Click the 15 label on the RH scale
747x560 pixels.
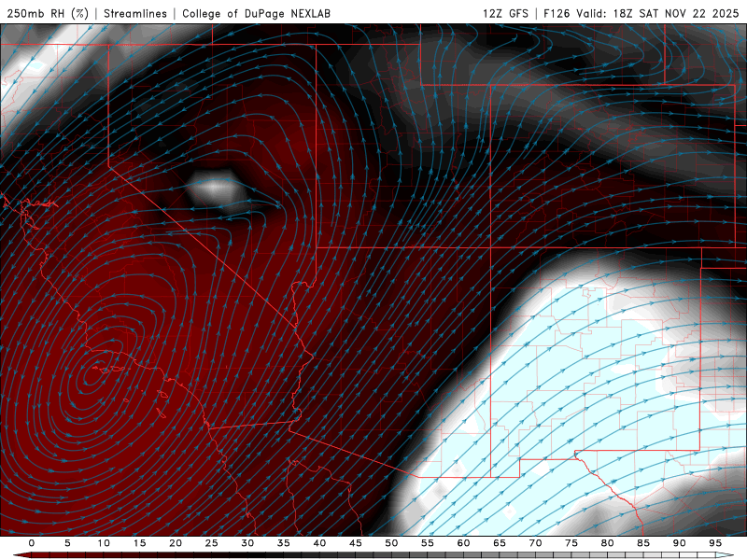point(139,543)
